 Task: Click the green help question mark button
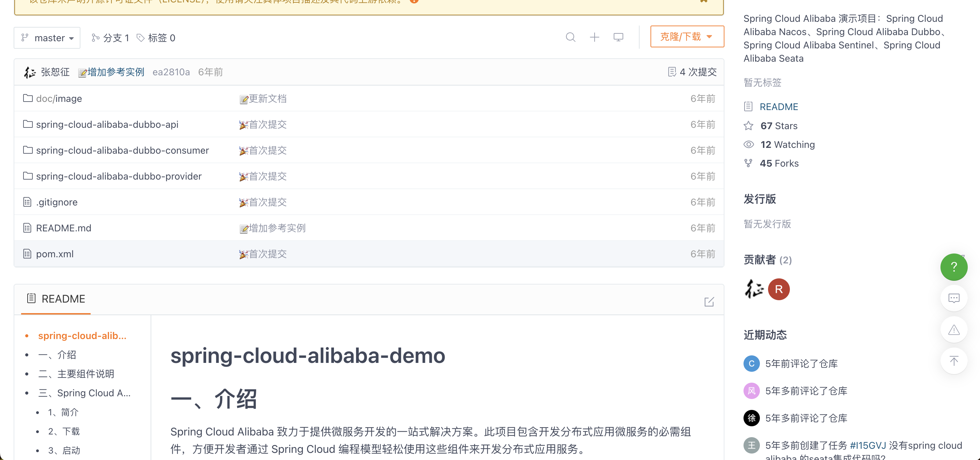953,267
